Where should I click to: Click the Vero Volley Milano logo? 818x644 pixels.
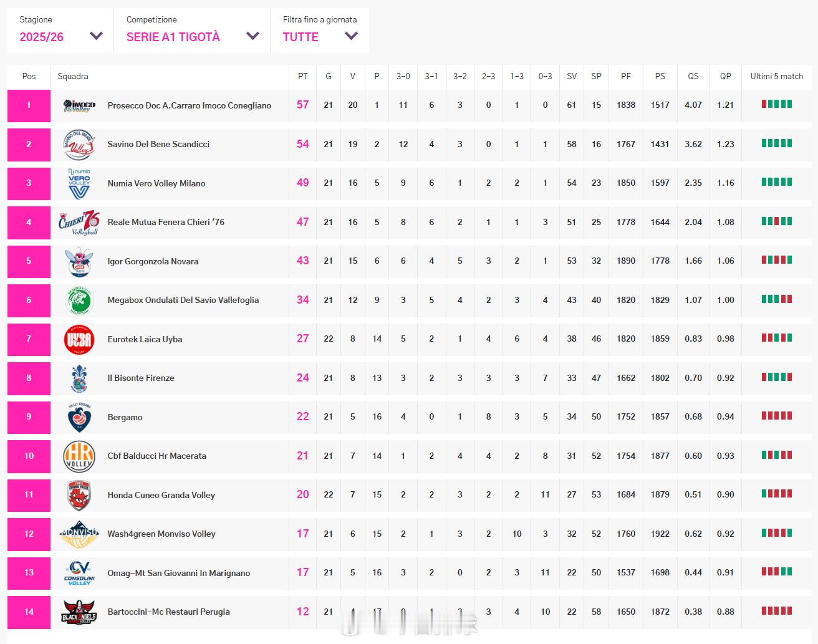(79, 183)
